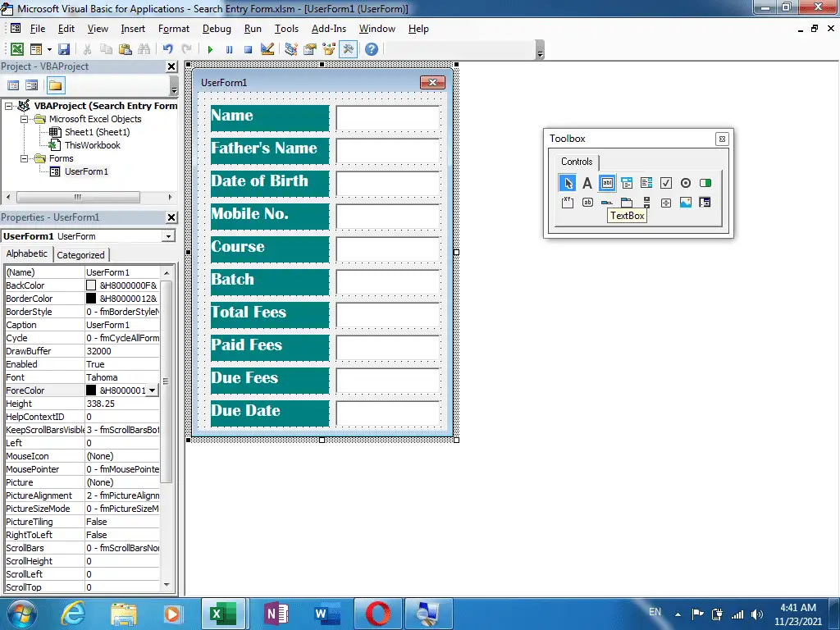Screen dimensions: 840x630
Task: Open the Insert menu
Action: (x=133, y=29)
